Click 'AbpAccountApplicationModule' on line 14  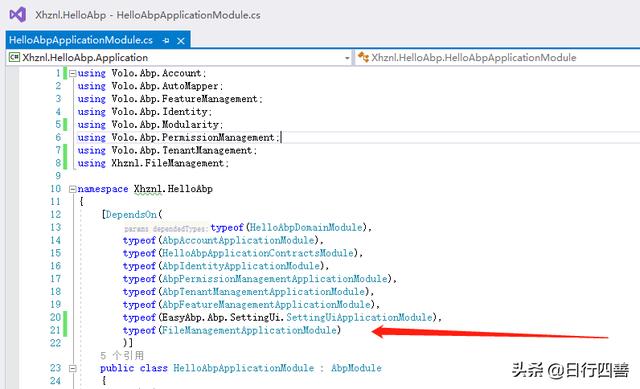click(238, 240)
